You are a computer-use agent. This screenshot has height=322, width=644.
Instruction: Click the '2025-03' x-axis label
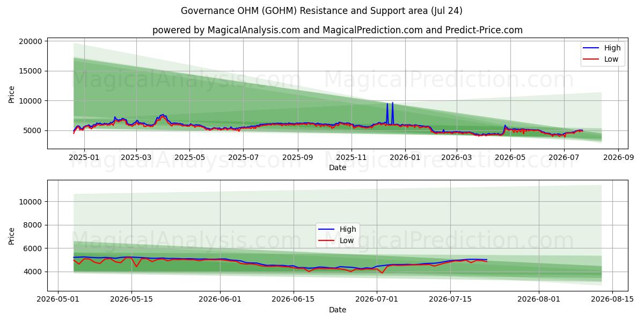click(136, 158)
